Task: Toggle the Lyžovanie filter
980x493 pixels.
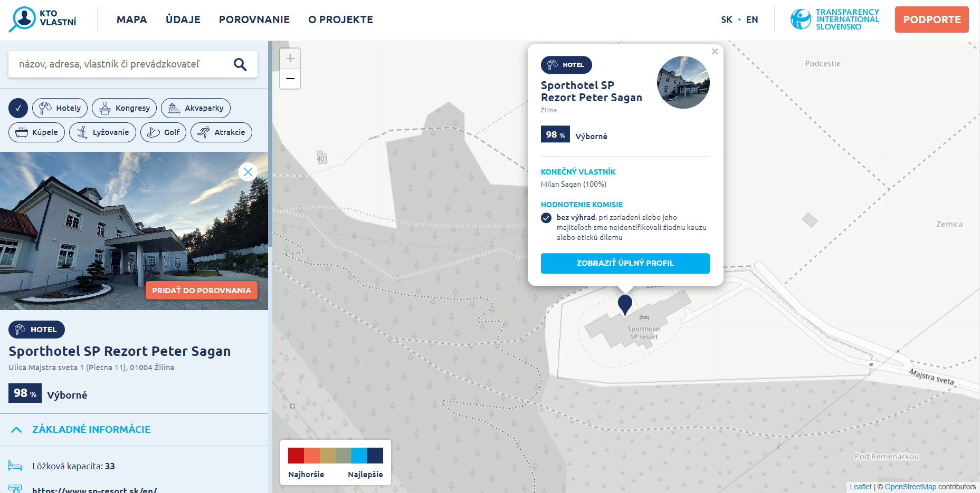Action: (102, 132)
